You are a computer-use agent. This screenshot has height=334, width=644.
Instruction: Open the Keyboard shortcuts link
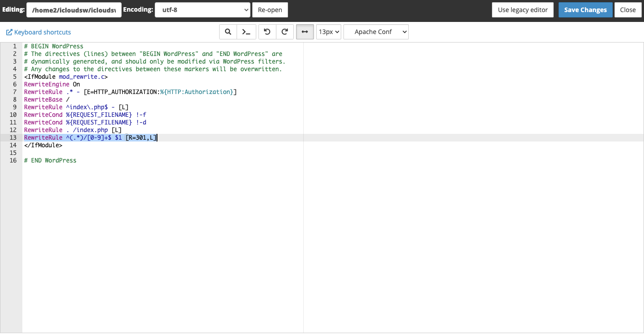pyautogui.click(x=42, y=32)
